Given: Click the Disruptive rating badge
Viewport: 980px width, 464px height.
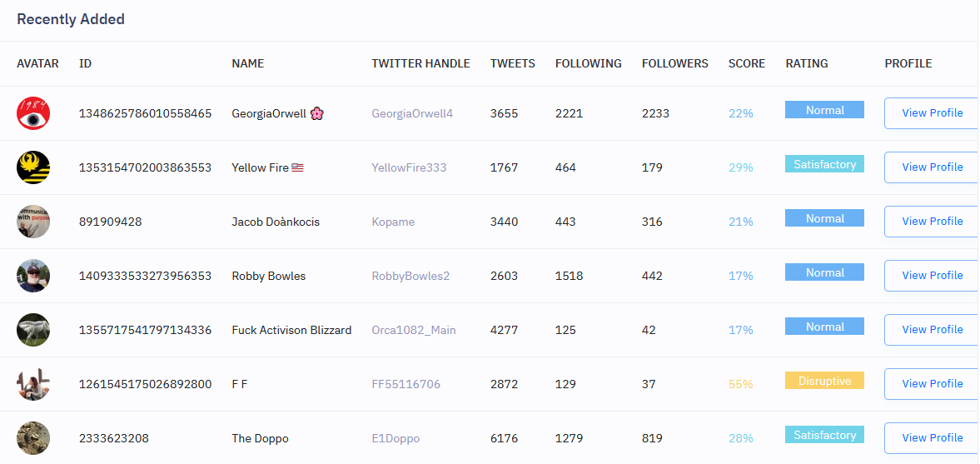Looking at the screenshot, I should point(824,381).
